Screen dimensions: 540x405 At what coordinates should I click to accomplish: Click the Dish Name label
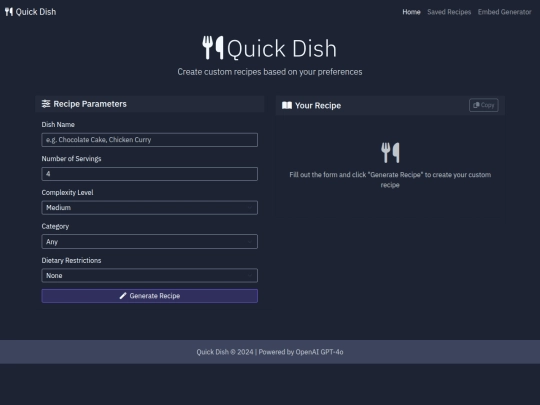tap(58, 125)
